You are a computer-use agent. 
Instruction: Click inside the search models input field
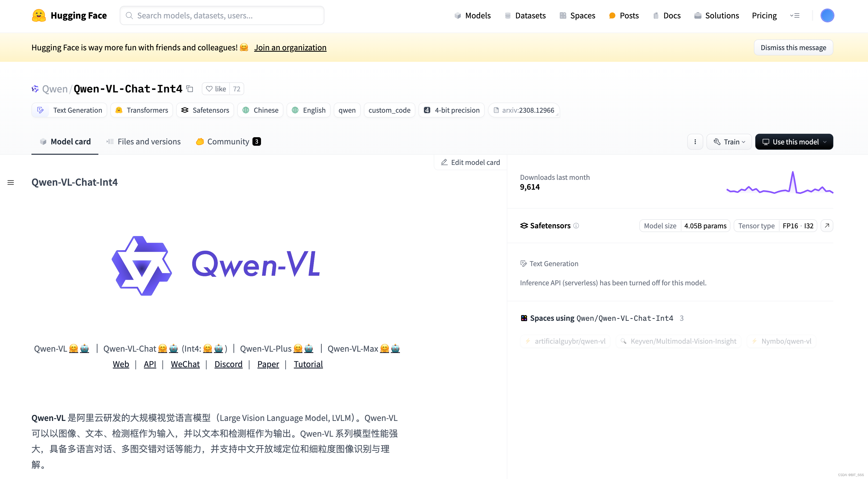coord(222,15)
